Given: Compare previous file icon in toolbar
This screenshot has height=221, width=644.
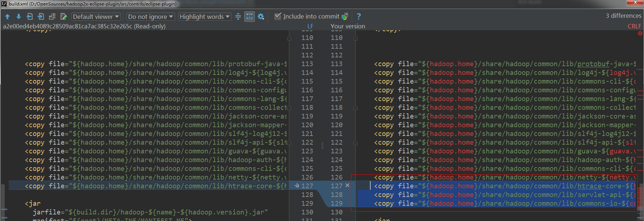Looking at the screenshot, I should click(x=30, y=17).
